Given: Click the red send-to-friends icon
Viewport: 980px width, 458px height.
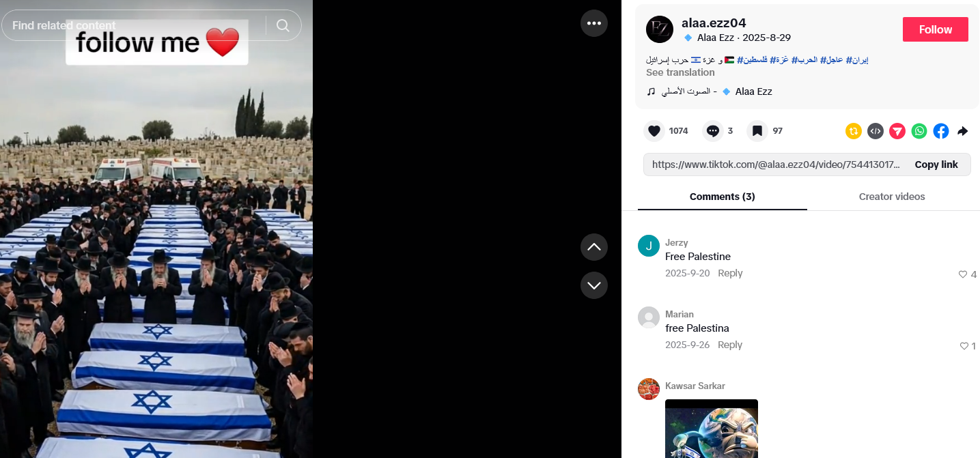Looking at the screenshot, I should pos(897,131).
